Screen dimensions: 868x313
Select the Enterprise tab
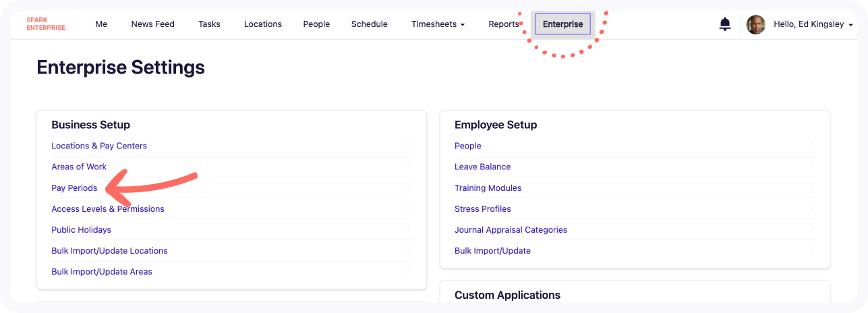point(563,24)
